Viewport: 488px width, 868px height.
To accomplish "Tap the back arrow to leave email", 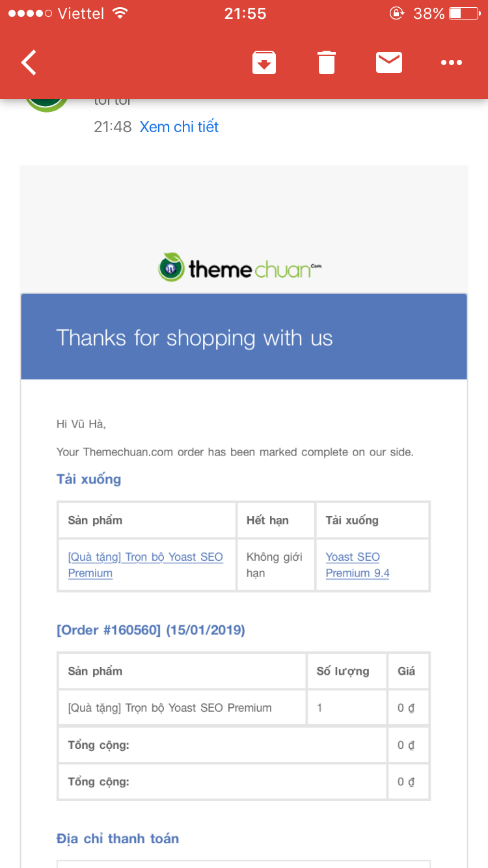I will [29, 62].
